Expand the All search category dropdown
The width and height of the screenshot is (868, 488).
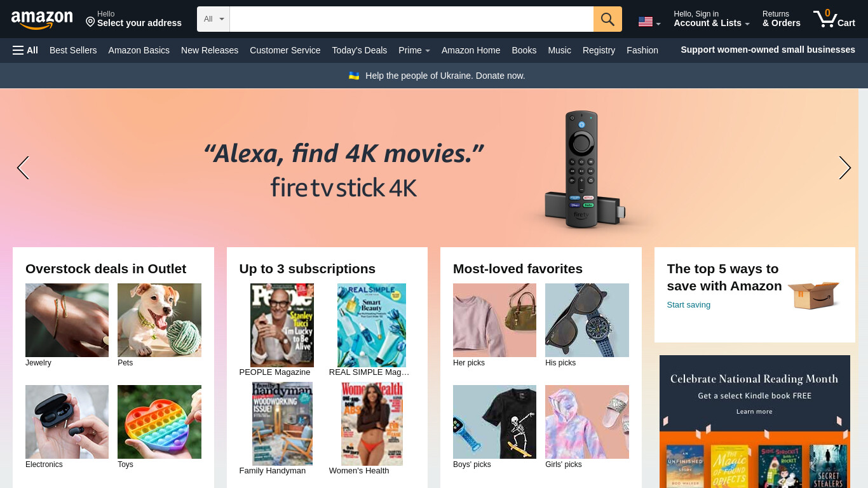[214, 19]
